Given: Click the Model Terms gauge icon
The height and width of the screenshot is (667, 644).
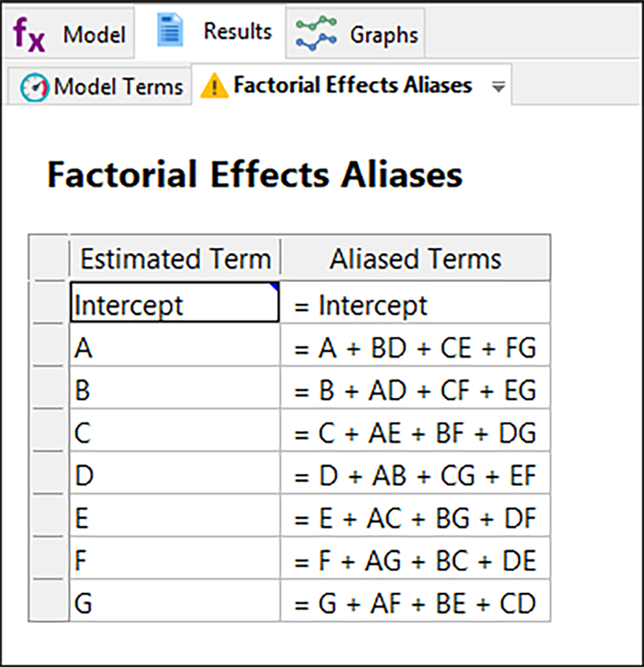Looking at the screenshot, I should click(x=35, y=86).
